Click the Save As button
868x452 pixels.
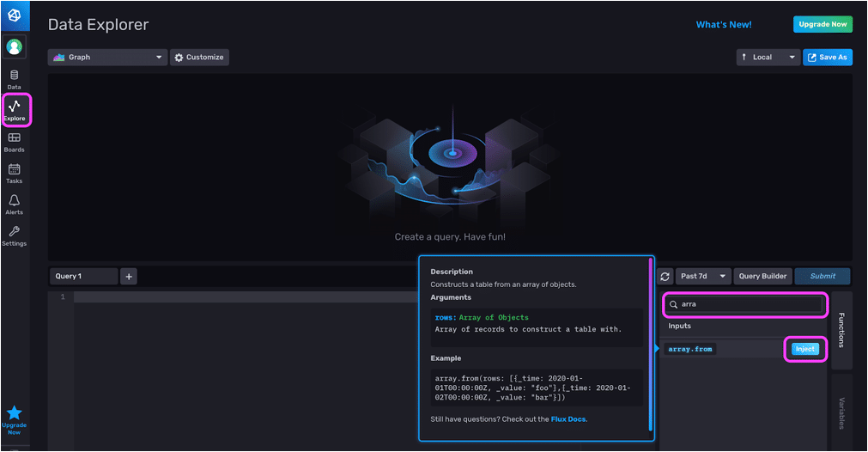(828, 57)
